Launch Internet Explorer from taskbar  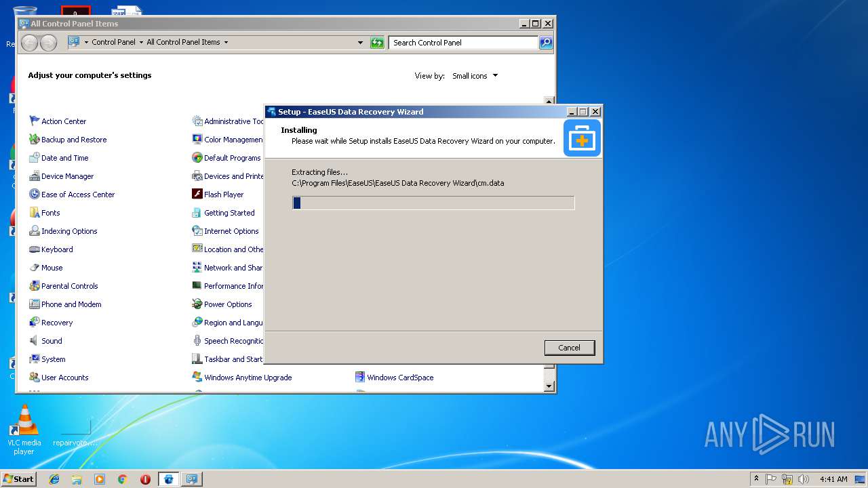pyautogui.click(x=54, y=479)
